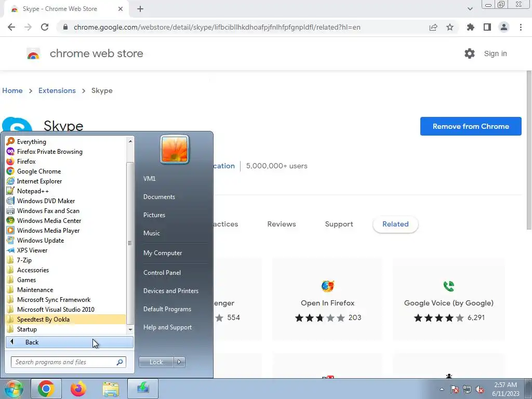Click the network tray icon
Image resolution: width=532 pixels, height=399 pixels.
click(467, 389)
